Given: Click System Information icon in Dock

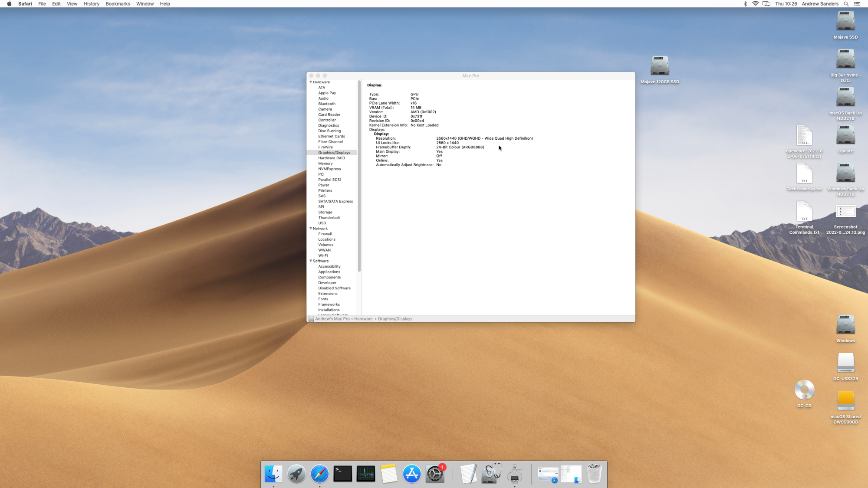Looking at the screenshot, I should pos(515,474).
